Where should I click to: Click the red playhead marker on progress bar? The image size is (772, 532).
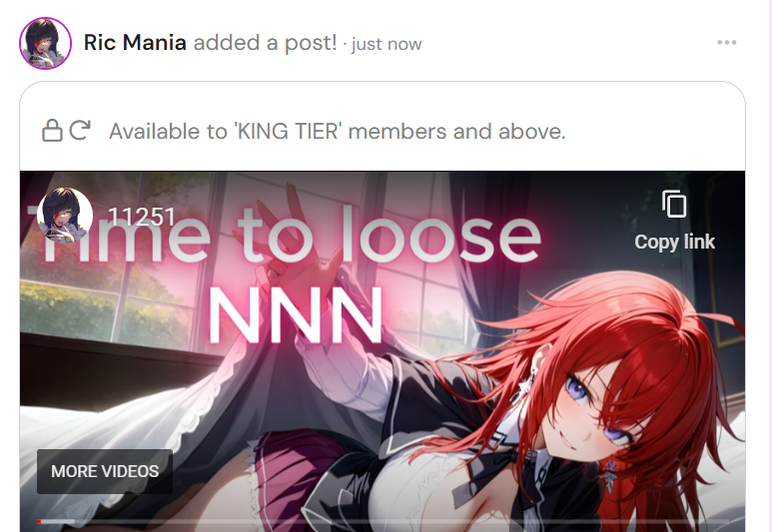pos(39,521)
